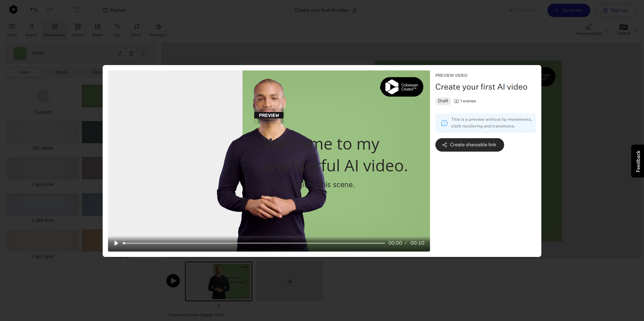Open the Pronunciation dropdown
The width and height of the screenshot is (644, 321).
607,31
